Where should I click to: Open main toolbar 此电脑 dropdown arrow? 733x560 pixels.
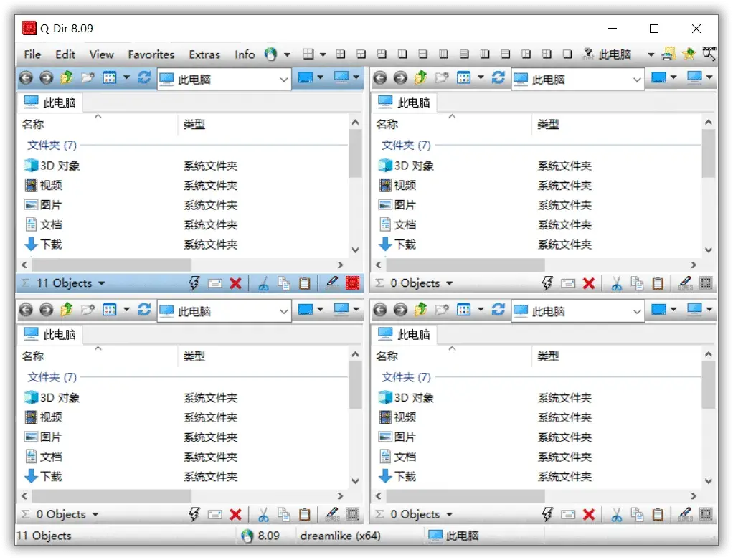tap(651, 54)
